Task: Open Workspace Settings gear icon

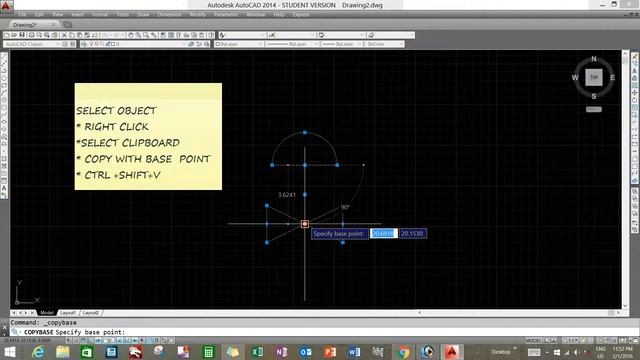Action: click(x=64, y=44)
